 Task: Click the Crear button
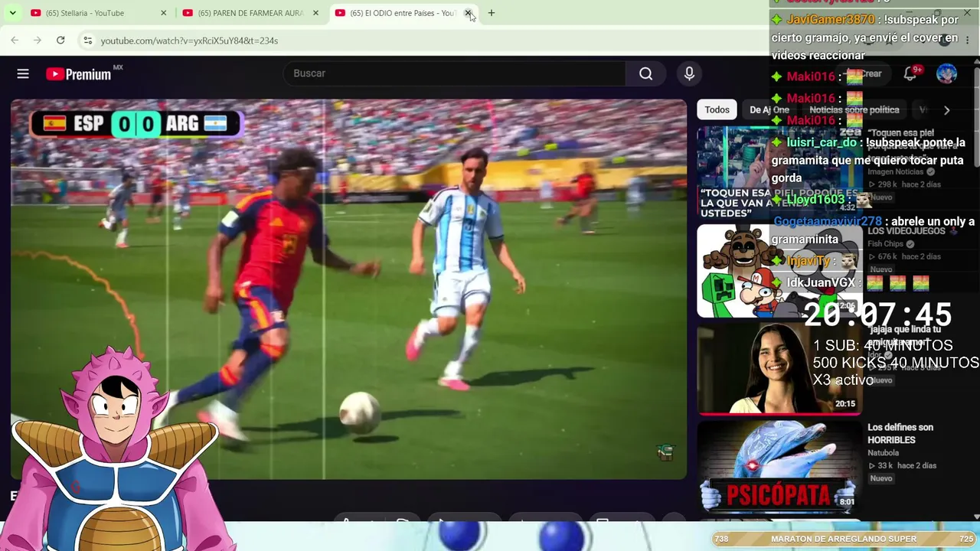[x=867, y=73]
